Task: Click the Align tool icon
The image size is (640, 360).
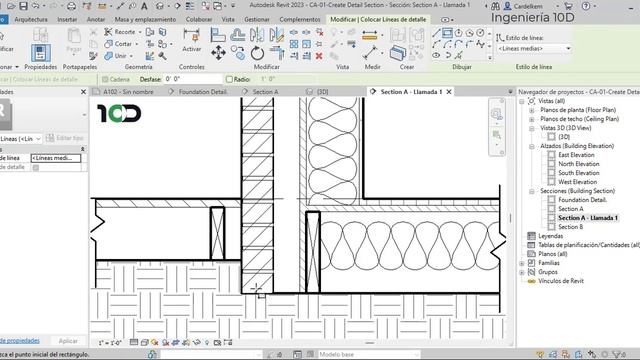Action: 218,35
